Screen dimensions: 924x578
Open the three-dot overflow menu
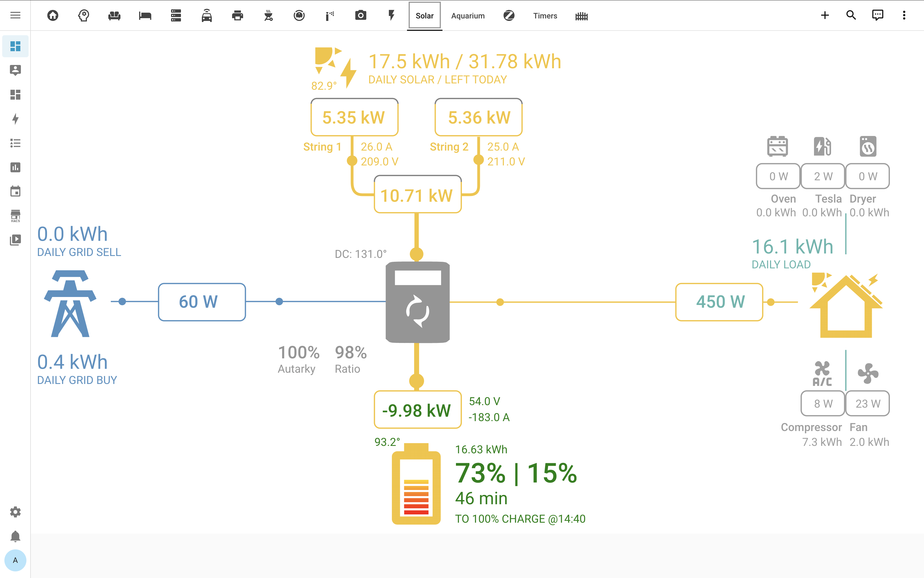pos(904,15)
